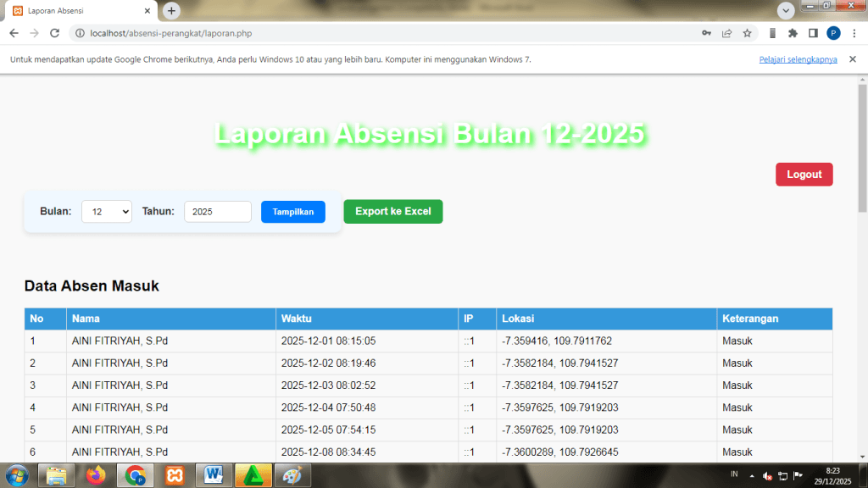Open saved passwords key icon
Screen dimensions: 868x488
pyautogui.click(x=706, y=33)
